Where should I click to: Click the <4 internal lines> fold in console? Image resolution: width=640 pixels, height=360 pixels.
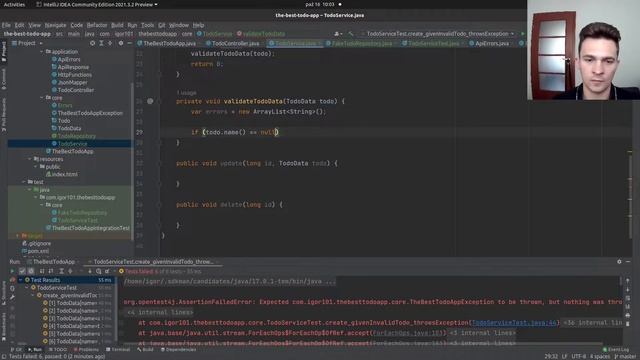click(160, 313)
